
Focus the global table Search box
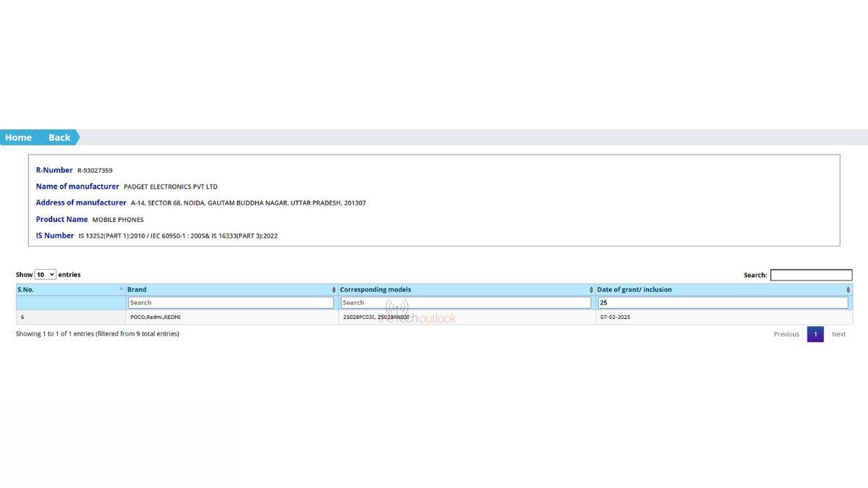coord(811,275)
